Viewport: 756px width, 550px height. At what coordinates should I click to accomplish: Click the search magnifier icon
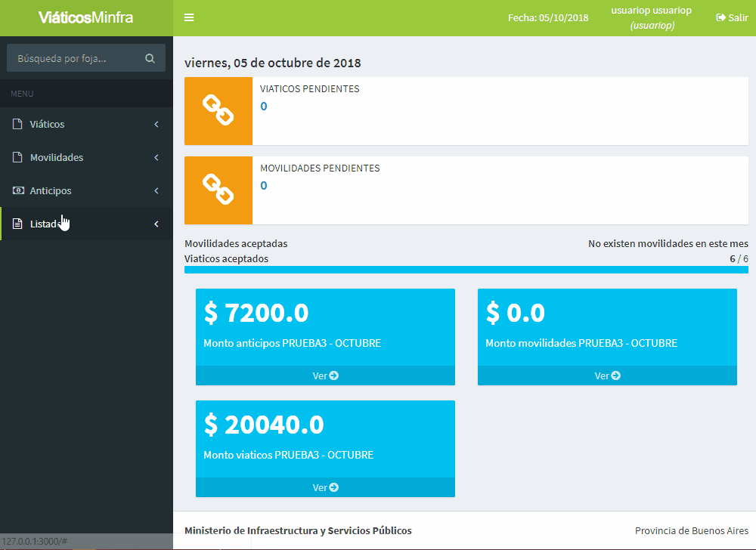150,58
